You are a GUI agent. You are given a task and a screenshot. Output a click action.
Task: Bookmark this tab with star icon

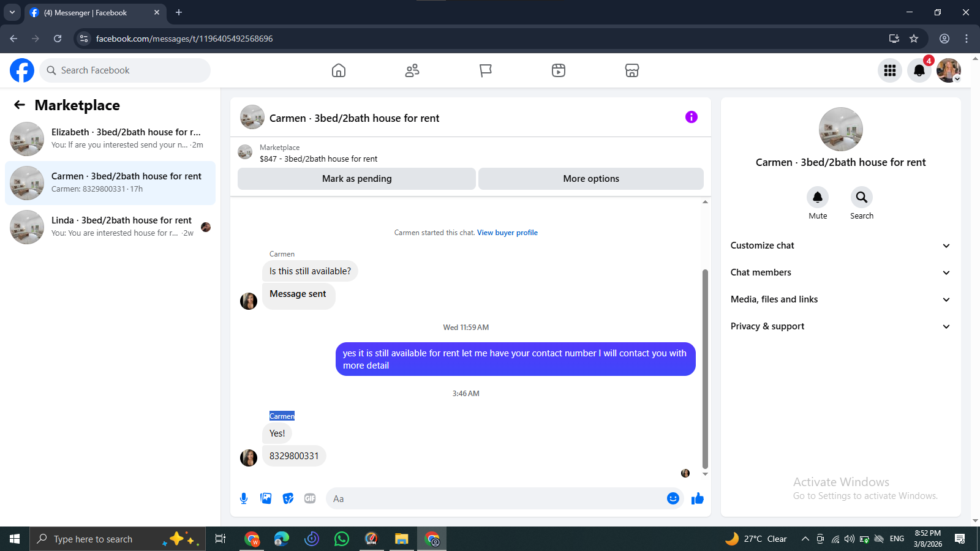(914, 39)
